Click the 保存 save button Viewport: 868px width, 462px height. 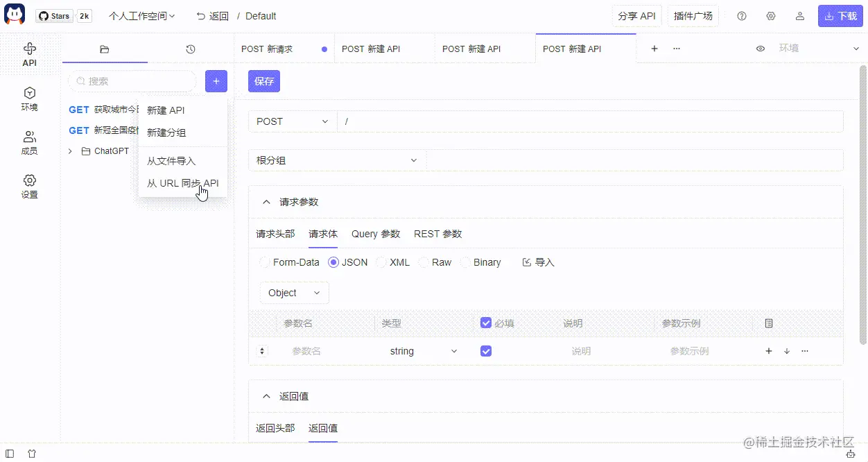(264, 81)
